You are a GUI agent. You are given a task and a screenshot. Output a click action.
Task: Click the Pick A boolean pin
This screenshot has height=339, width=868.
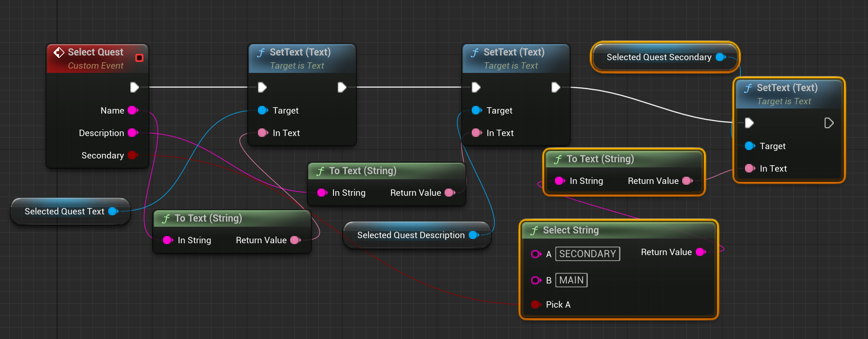(x=536, y=304)
